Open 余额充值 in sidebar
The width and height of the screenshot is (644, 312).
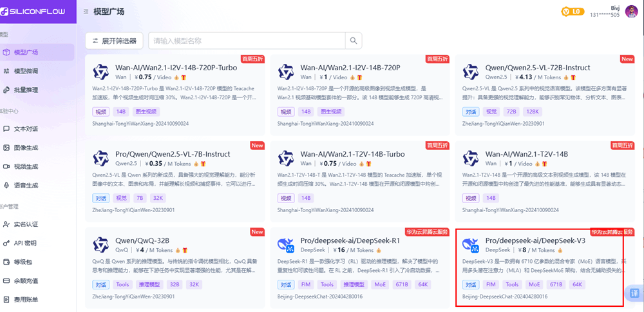[x=26, y=281]
